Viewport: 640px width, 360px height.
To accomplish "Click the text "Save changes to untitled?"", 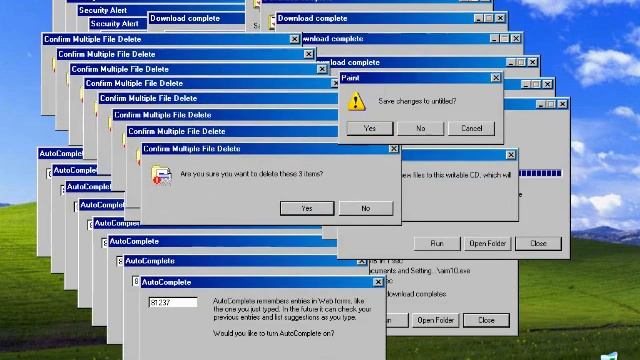I will tap(417, 101).
